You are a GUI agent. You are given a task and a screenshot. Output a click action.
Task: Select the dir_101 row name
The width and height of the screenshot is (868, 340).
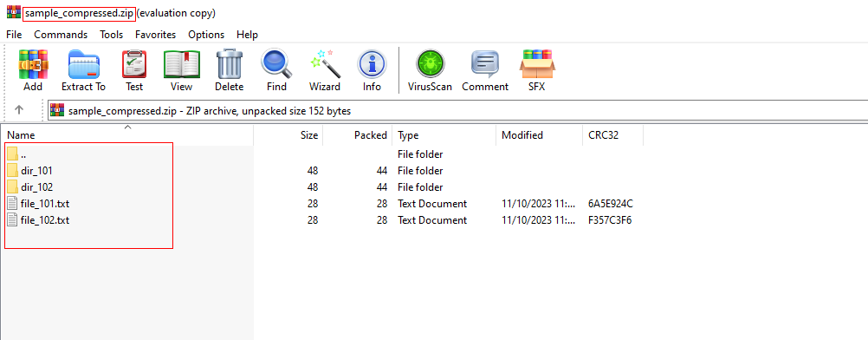36,171
